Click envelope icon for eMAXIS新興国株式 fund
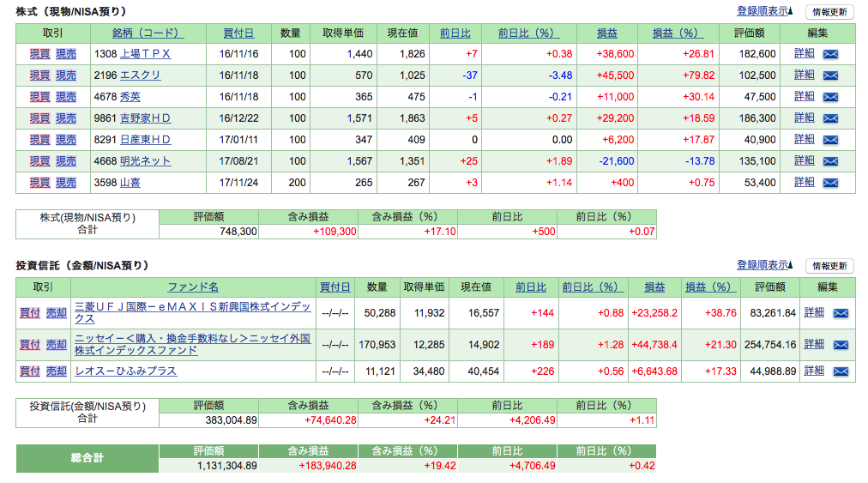This screenshot has width=868, height=483. click(x=841, y=313)
